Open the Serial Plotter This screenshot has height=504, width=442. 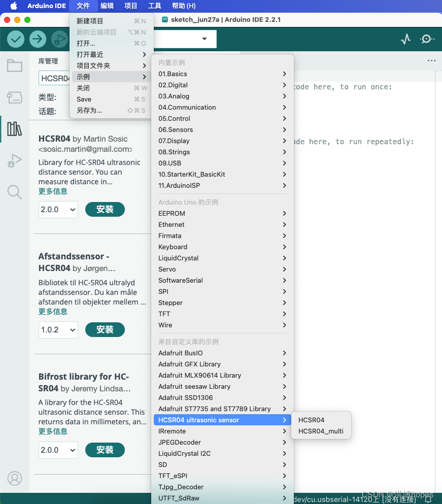405,39
